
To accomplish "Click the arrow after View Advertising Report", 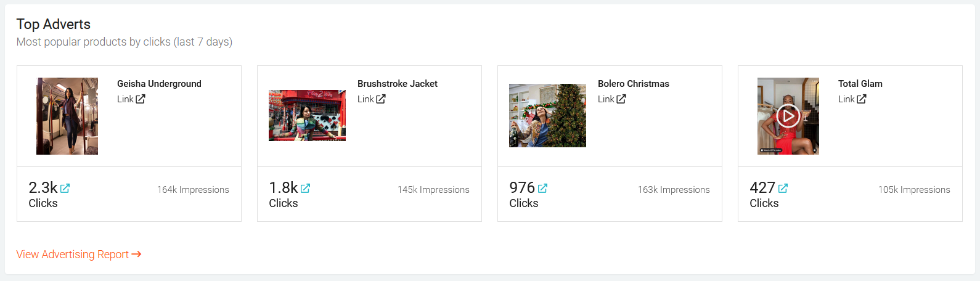I will 137,254.
